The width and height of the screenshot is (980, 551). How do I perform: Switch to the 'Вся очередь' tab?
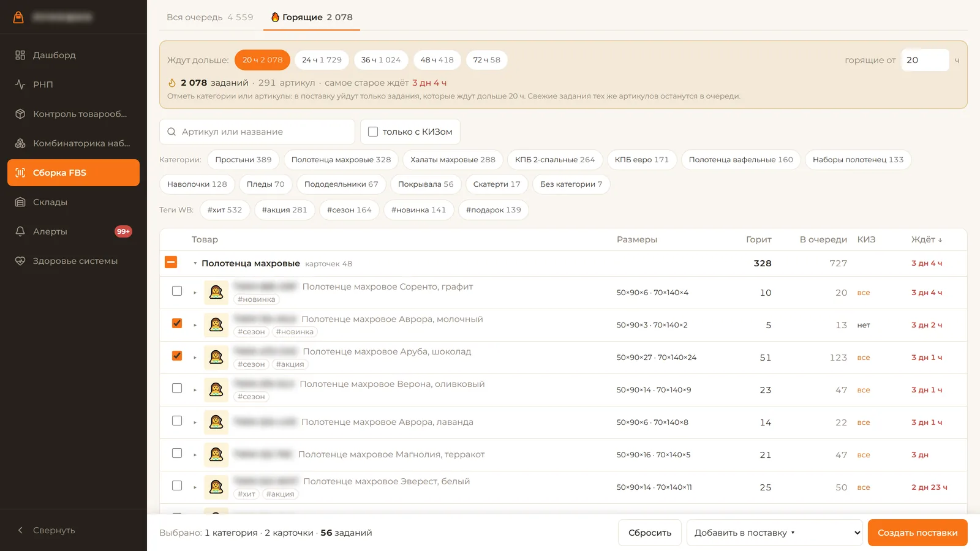[x=210, y=17]
